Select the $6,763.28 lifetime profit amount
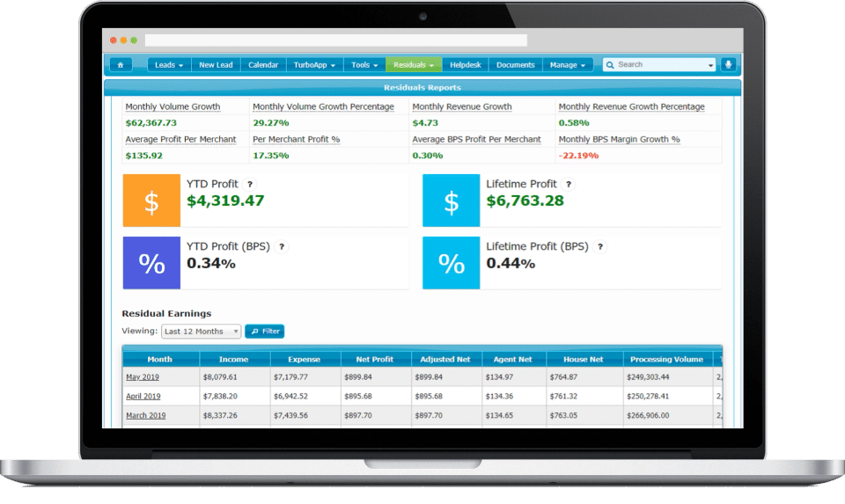 point(525,201)
